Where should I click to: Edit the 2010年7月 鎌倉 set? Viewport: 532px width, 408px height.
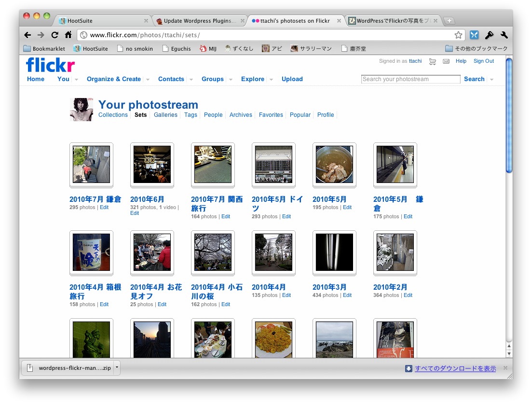tap(104, 208)
